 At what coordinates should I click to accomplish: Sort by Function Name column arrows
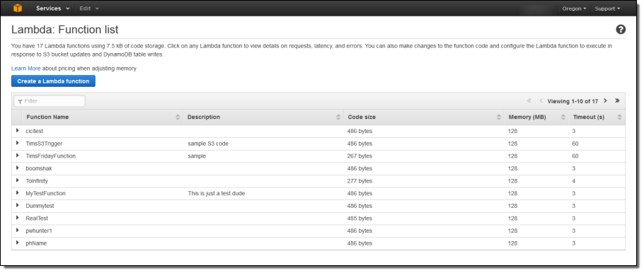point(178,117)
